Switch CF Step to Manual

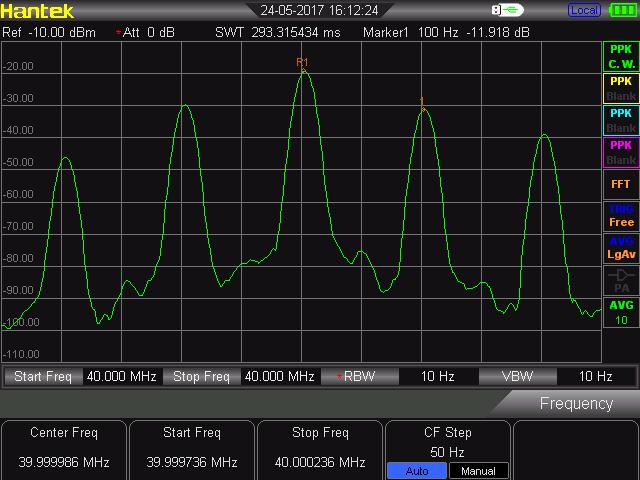pyautogui.click(x=478, y=470)
